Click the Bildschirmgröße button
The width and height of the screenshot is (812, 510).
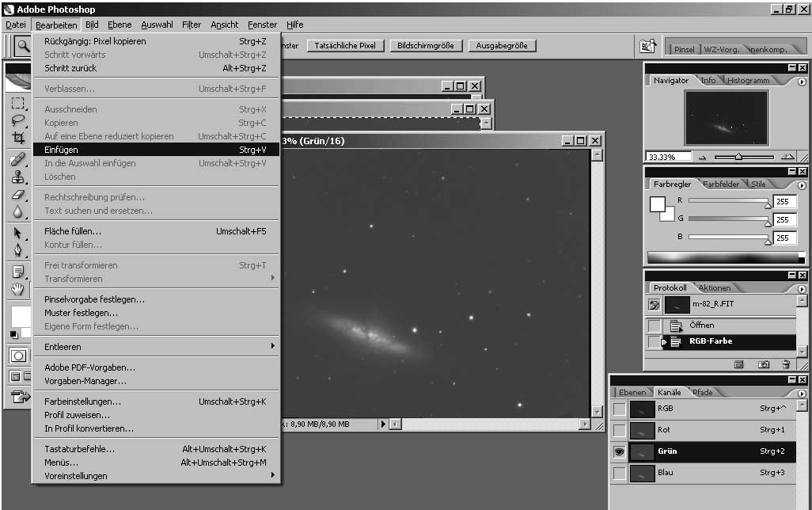coord(426,46)
